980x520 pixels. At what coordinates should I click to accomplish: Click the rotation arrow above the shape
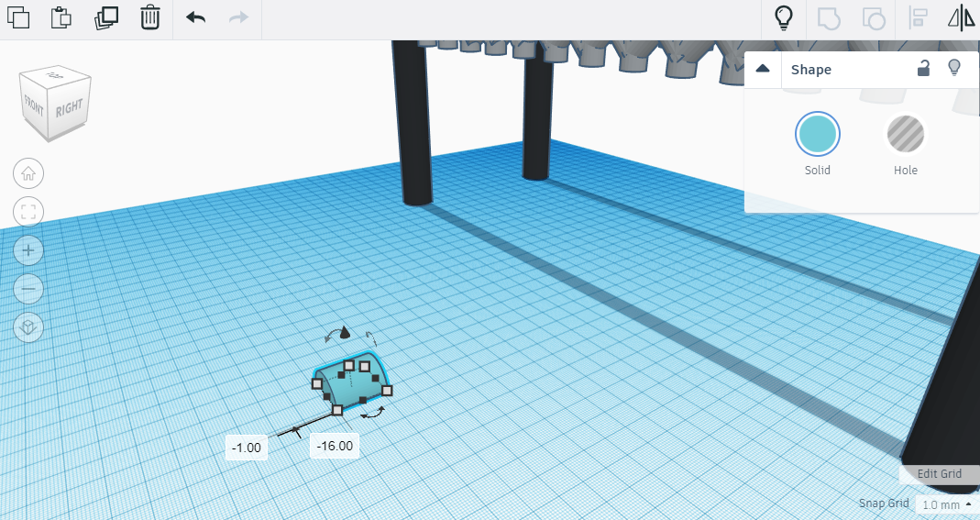point(333,335)
